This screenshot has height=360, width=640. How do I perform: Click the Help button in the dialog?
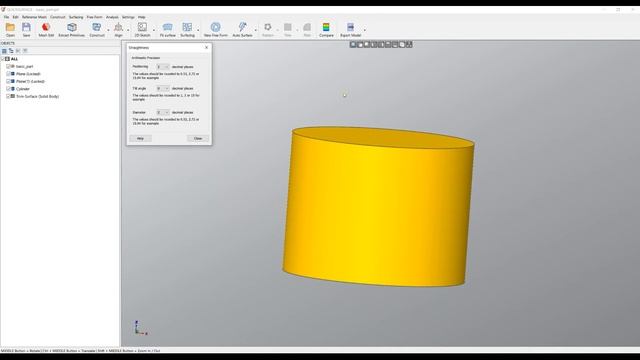(x=140, y=138)
